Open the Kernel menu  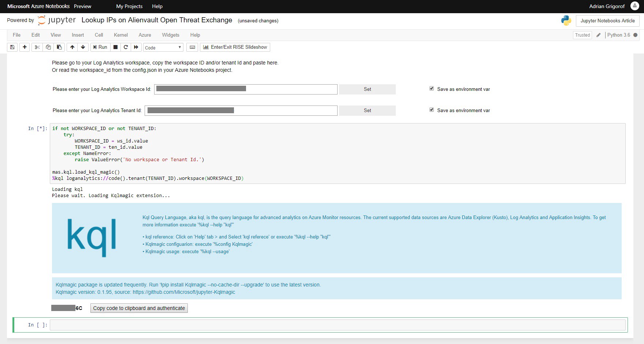[121, 35]
